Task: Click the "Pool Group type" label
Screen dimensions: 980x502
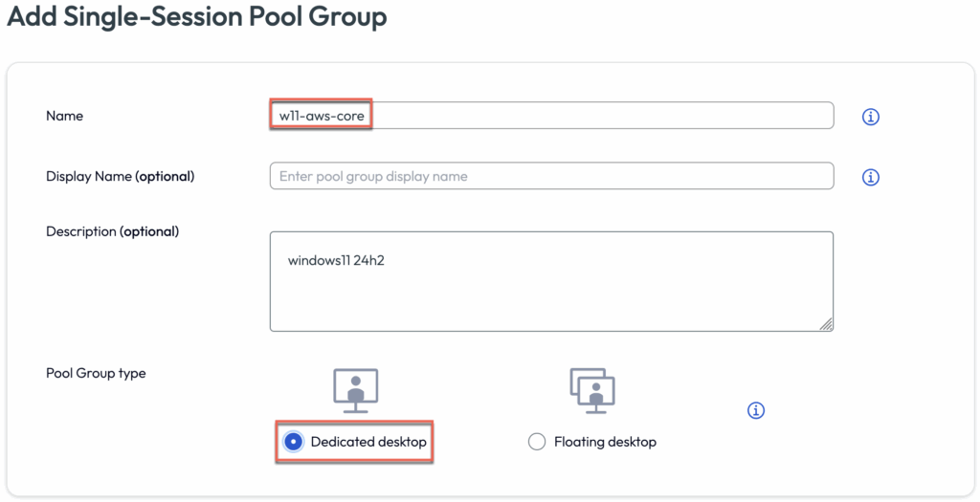Action: (x=96, y=373)
